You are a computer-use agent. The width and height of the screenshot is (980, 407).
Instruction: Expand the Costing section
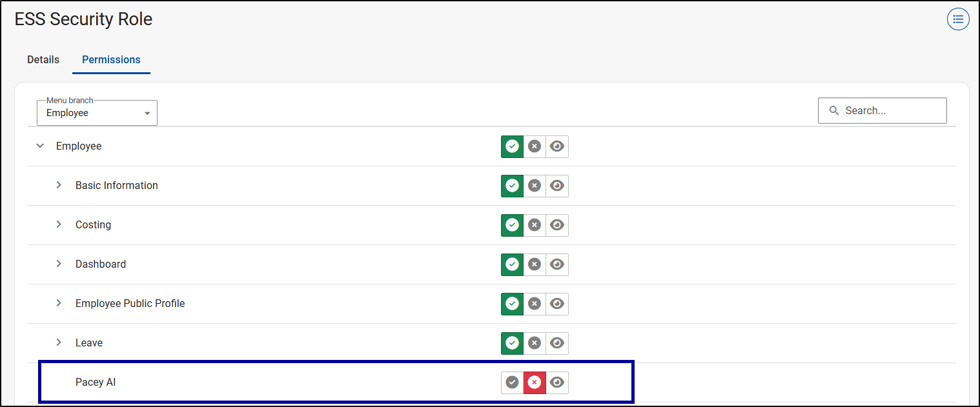[x=59, y=225]
